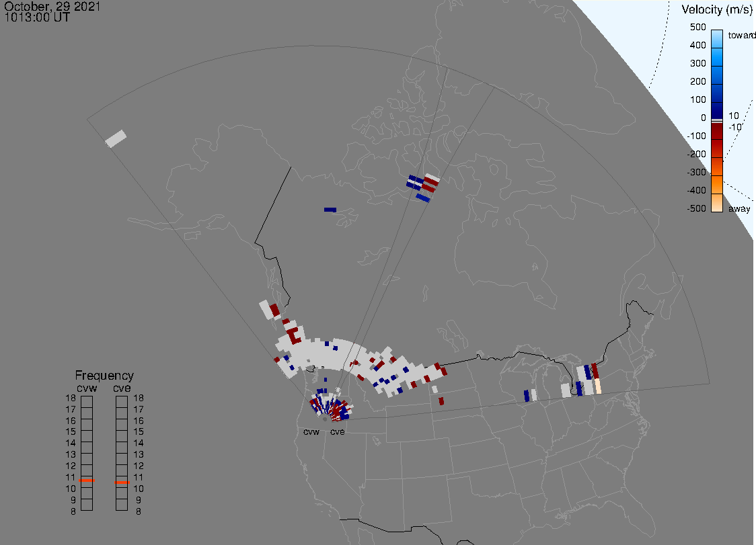Click the '11' label left of cvw bar
The image size is (756, 545).
71,478
